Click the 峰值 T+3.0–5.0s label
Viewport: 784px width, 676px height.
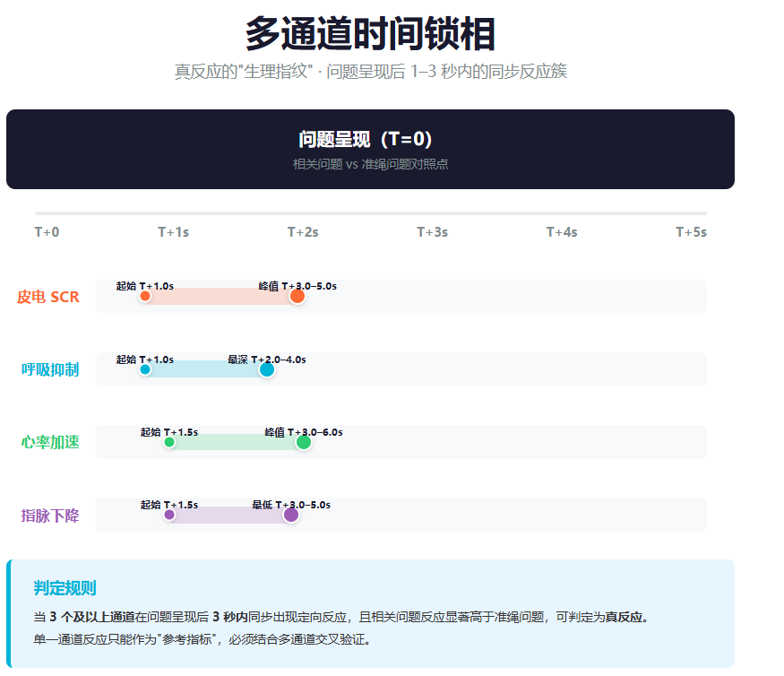click(x=297, y=286)
